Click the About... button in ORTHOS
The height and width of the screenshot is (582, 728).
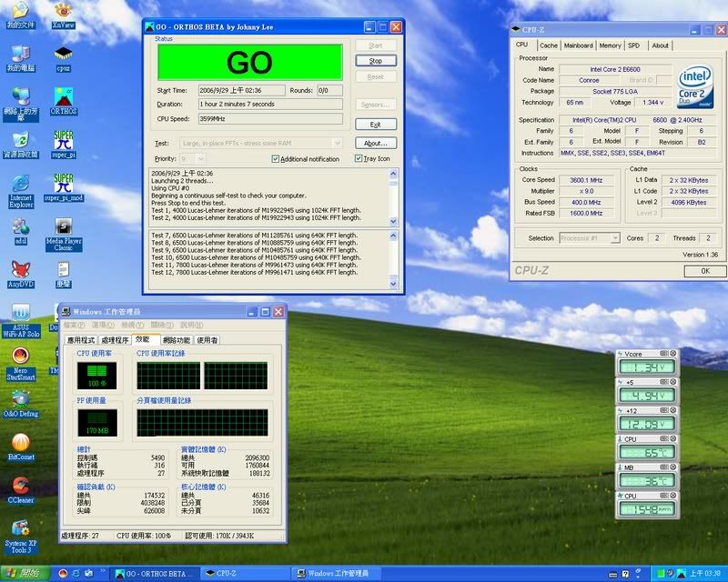[376, 143]
